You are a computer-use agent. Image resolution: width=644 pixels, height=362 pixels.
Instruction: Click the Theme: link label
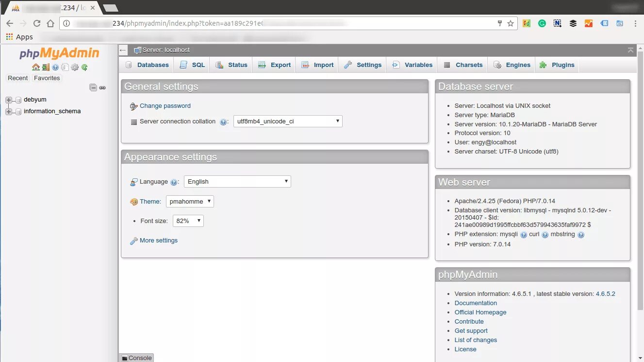coord(150,202)
